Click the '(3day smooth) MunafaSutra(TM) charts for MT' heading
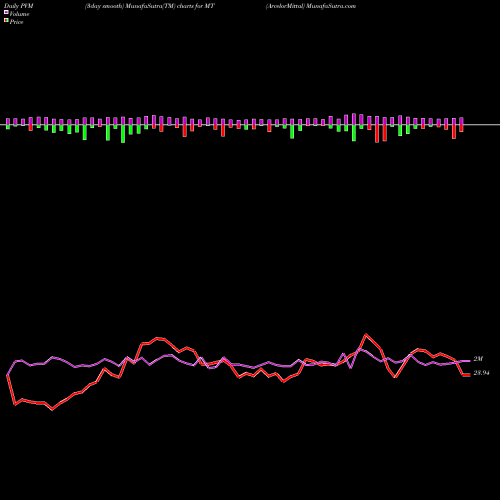500x500 pixels. (150, 6)
